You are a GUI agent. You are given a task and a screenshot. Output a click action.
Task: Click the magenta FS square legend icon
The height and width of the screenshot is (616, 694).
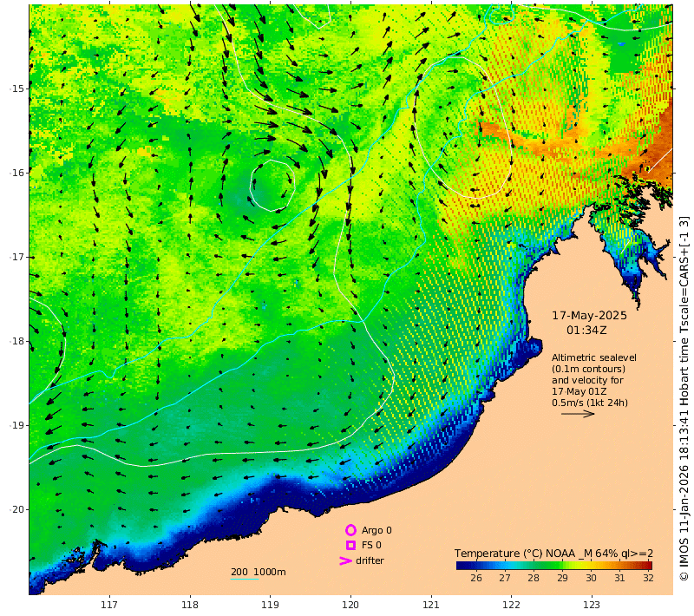(350, 545)
